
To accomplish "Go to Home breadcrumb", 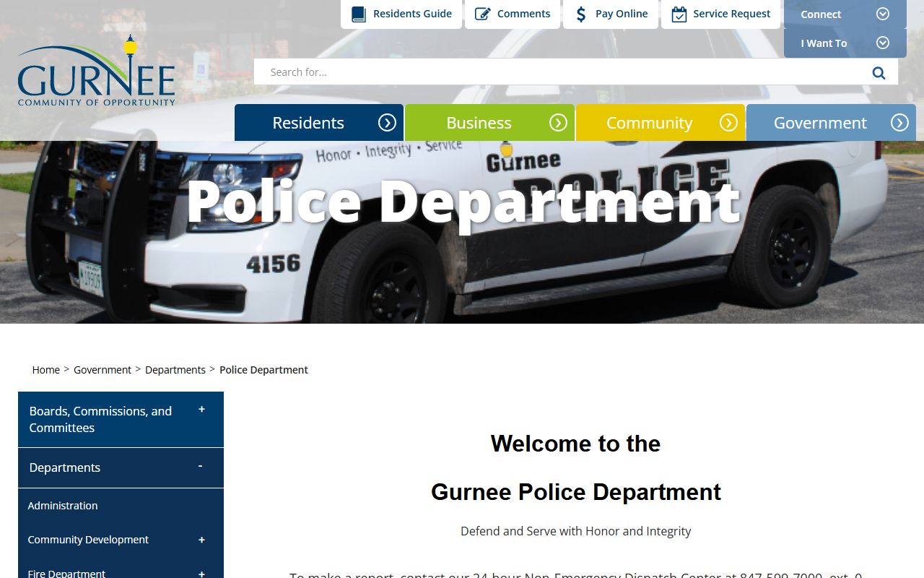I will 46,370.
